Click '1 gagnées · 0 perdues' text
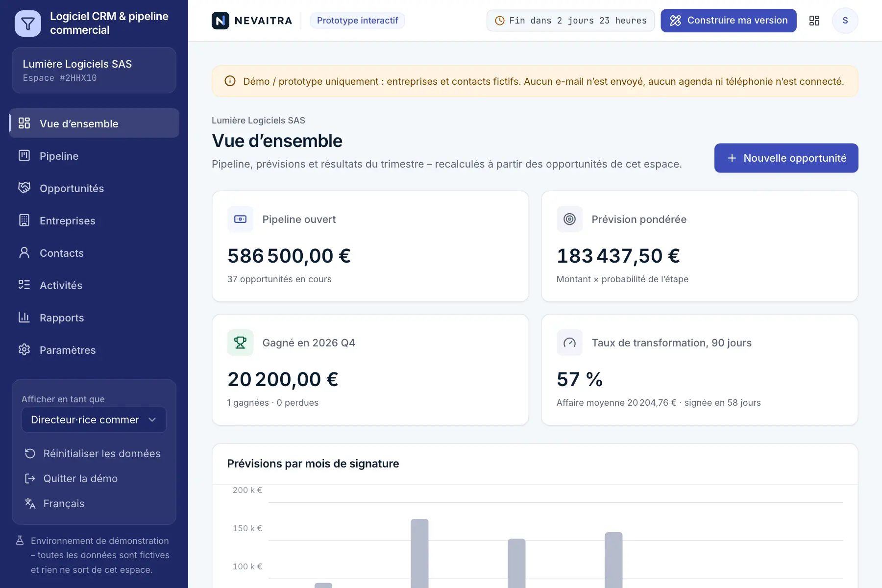 [x=273, y=403]
